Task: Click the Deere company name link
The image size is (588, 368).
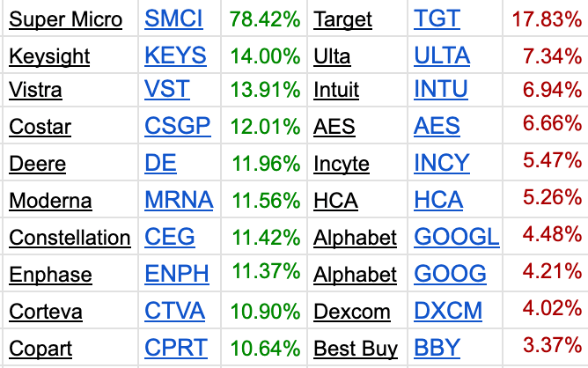Action: click(x=38, y=164)
